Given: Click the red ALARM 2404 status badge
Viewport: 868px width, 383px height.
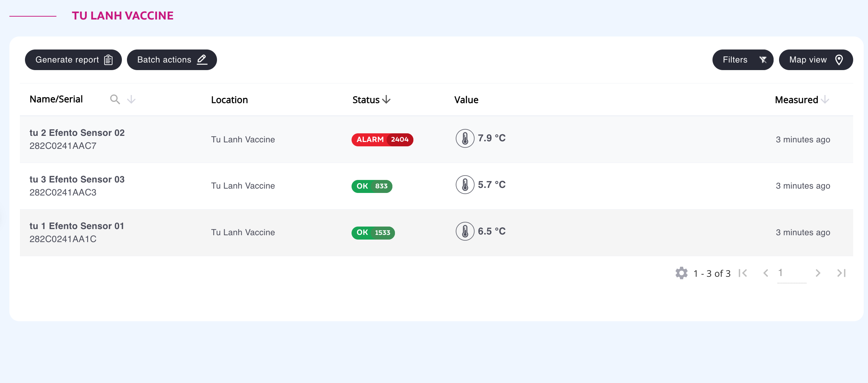Looking at the screenshot, I should click(382, 139).
